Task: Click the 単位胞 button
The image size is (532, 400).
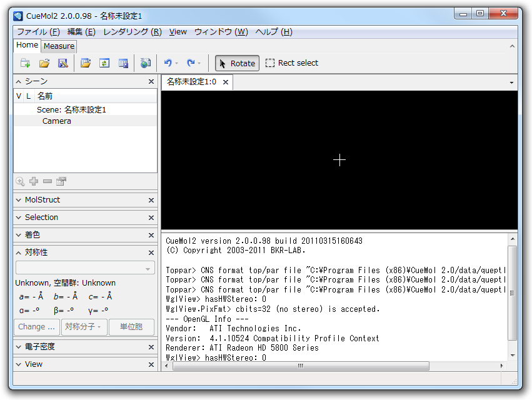Action: (131, 327)
